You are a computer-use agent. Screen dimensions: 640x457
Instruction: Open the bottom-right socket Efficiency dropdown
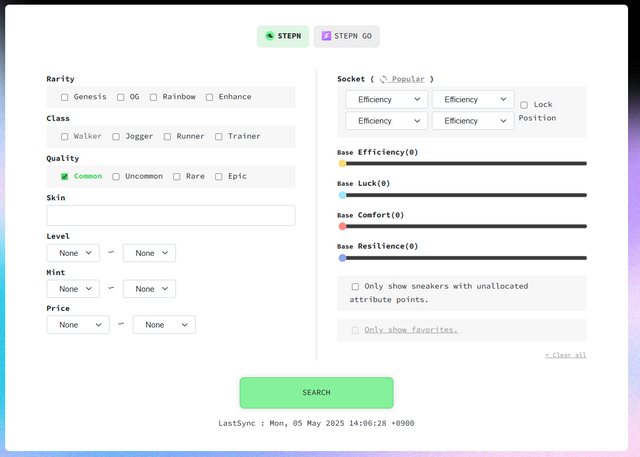click(x=473, y=121)
